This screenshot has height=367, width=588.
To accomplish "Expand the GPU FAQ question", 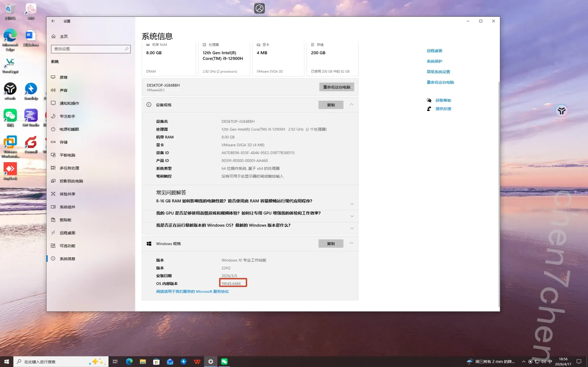I will point(352,216).
